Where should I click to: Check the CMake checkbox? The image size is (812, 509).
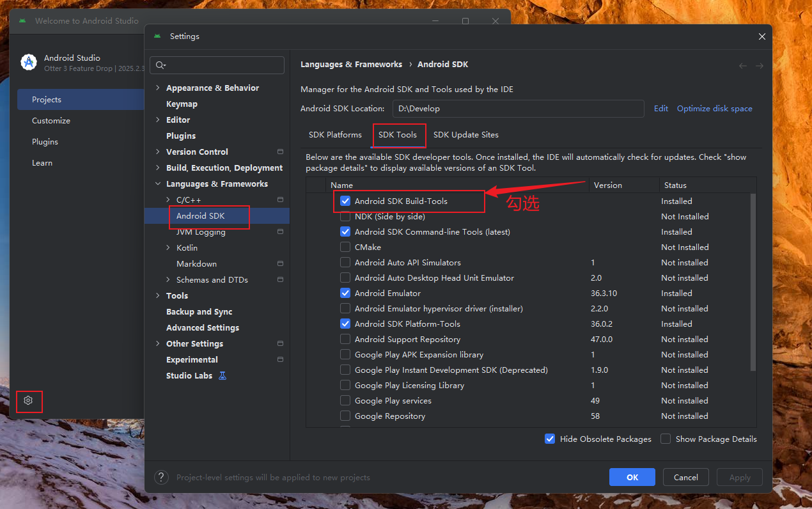(x=345, y=247)
